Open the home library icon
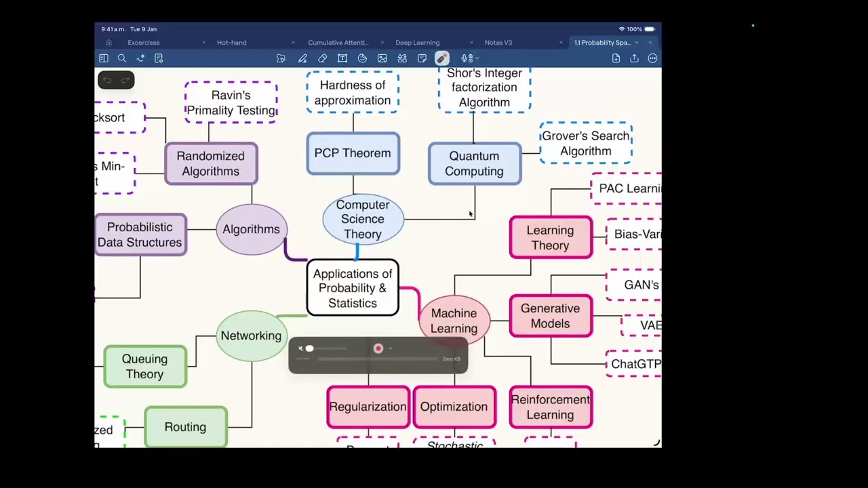 (108, 43)
